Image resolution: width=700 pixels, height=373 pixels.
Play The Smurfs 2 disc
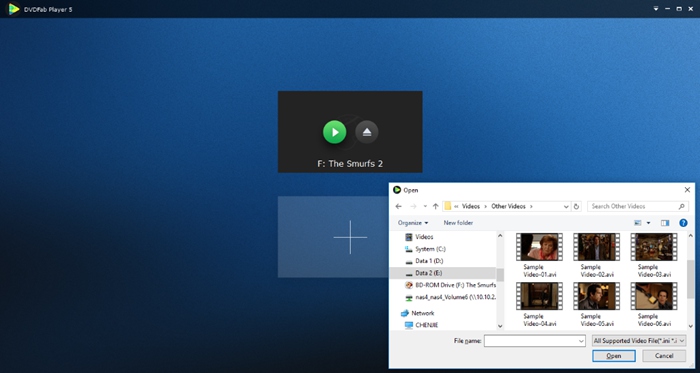tap(334, 132)
